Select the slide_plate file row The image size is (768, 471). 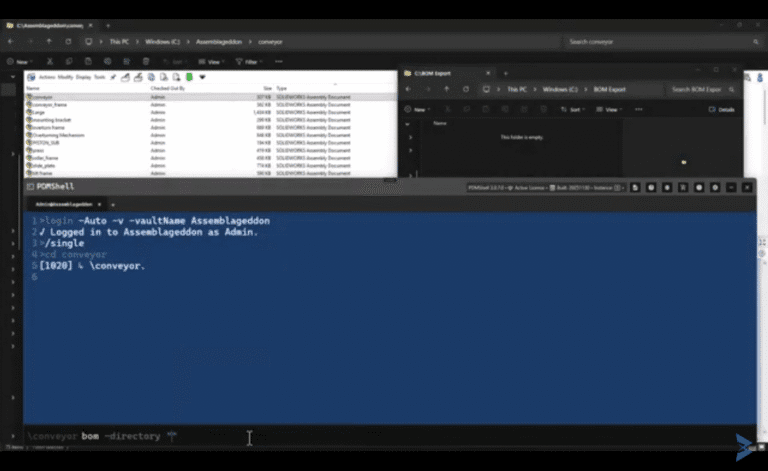coord(211,165)
